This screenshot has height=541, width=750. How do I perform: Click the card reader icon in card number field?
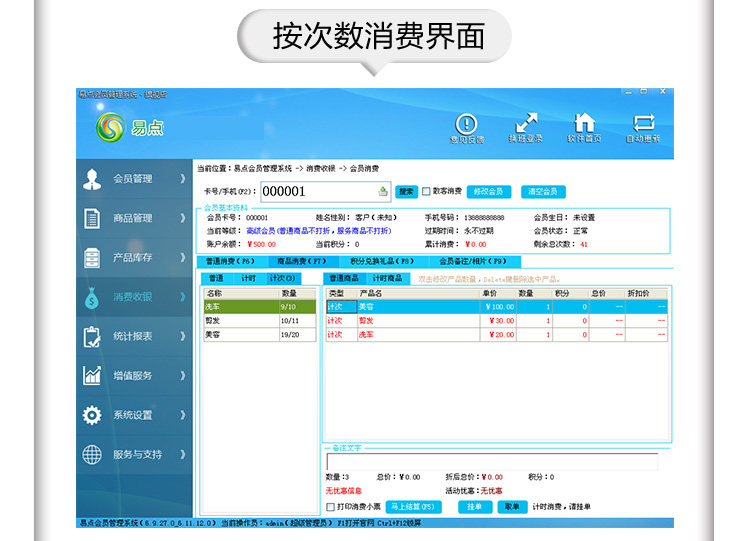click(x=383, y=191)
